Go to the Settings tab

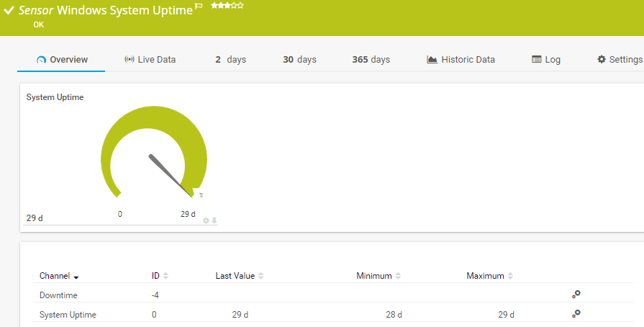(620, 60)
